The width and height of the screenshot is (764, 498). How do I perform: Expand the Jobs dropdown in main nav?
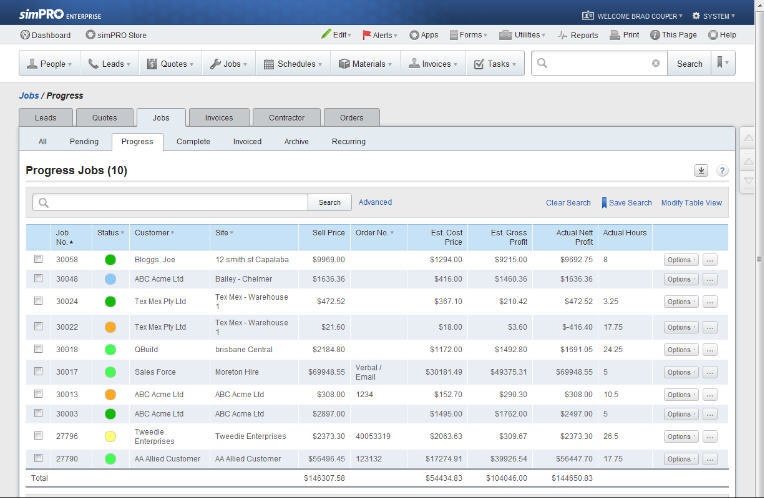click(x=229, y=63)
